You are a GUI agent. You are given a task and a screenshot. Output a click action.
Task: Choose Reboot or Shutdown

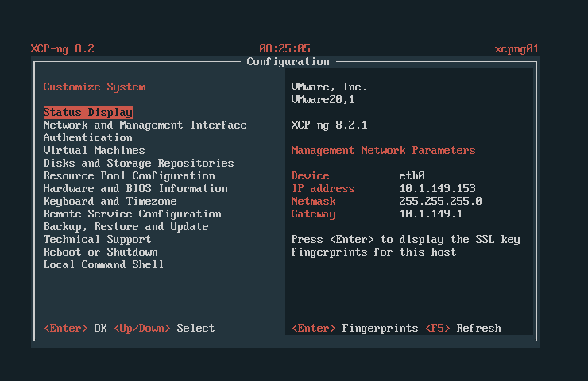tap(100, 252)
